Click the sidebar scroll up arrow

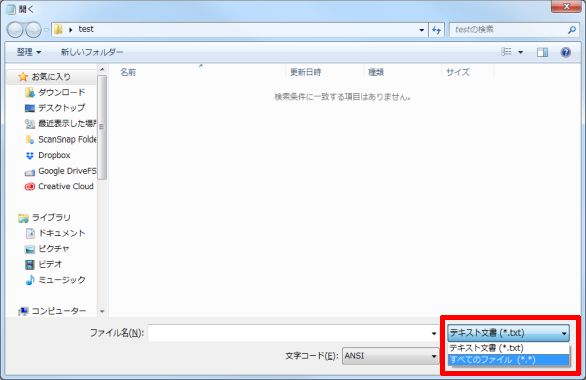click(x=102, y=69)
